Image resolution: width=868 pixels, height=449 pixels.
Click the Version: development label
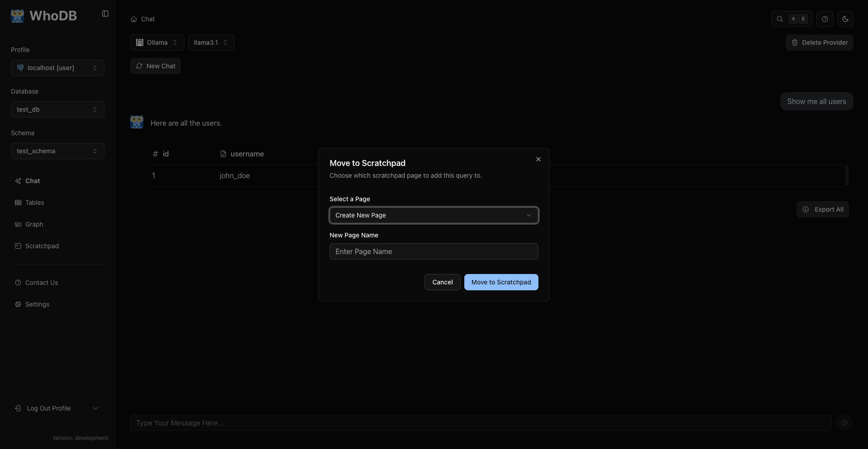[x=80, y=438]
